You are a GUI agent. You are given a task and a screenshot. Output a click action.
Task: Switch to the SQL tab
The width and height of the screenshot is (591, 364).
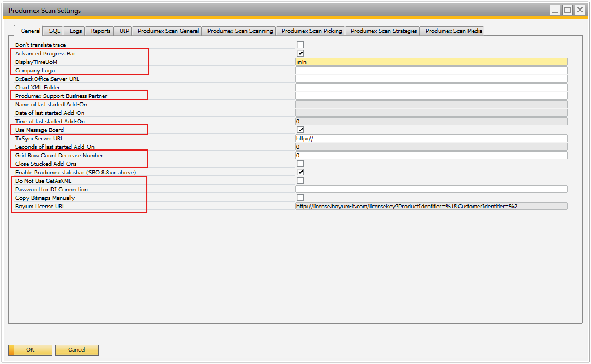(54, 31)
